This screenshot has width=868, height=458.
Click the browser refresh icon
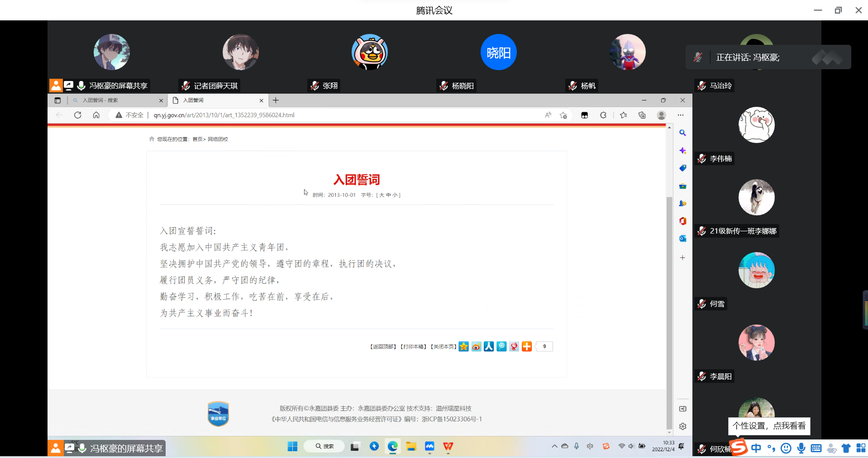[78, 115]
